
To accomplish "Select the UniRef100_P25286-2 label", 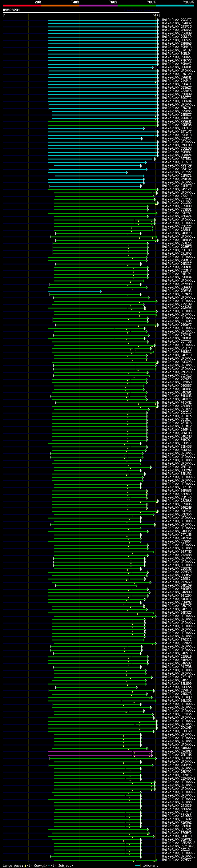I will 179,843.
